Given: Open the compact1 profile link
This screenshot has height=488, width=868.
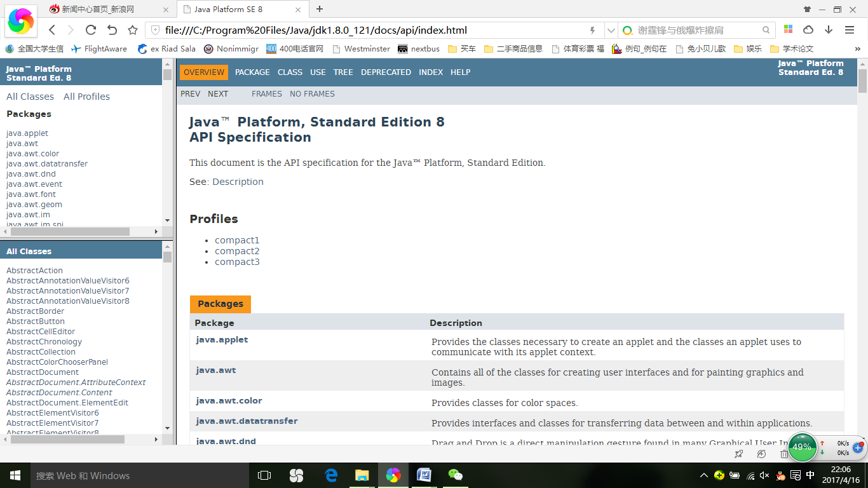Looking at the screenshot, I should [237, 240].
